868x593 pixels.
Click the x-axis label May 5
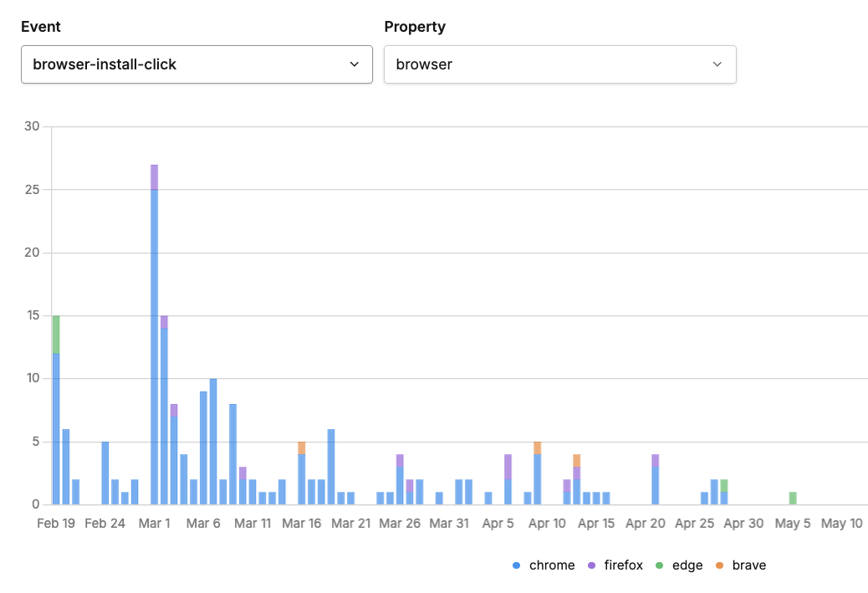(x=793, y=524)
